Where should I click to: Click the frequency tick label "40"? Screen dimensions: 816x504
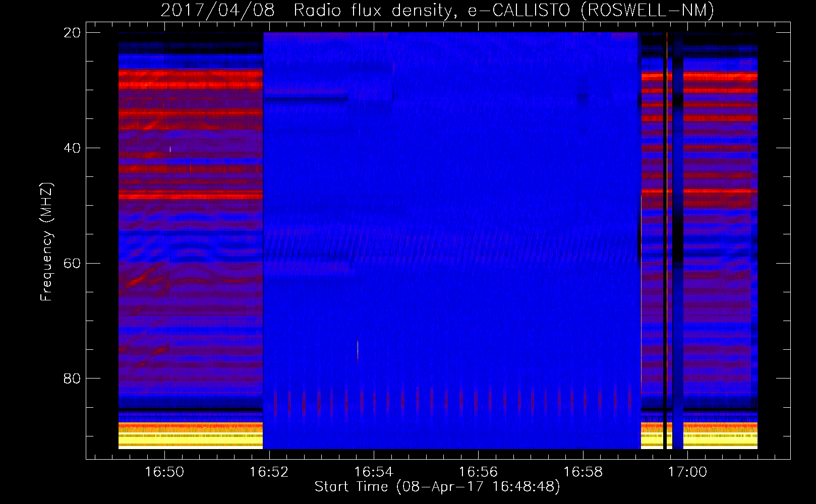tap(72, 148)
